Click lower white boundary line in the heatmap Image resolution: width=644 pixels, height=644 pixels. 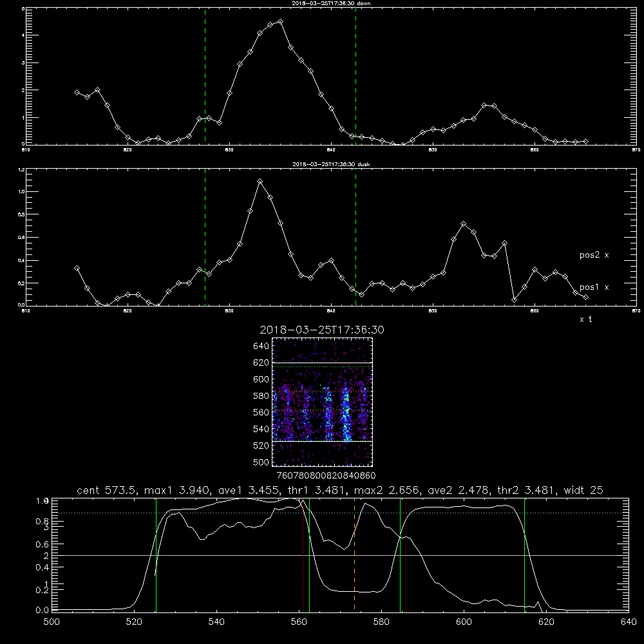[323, 441]
